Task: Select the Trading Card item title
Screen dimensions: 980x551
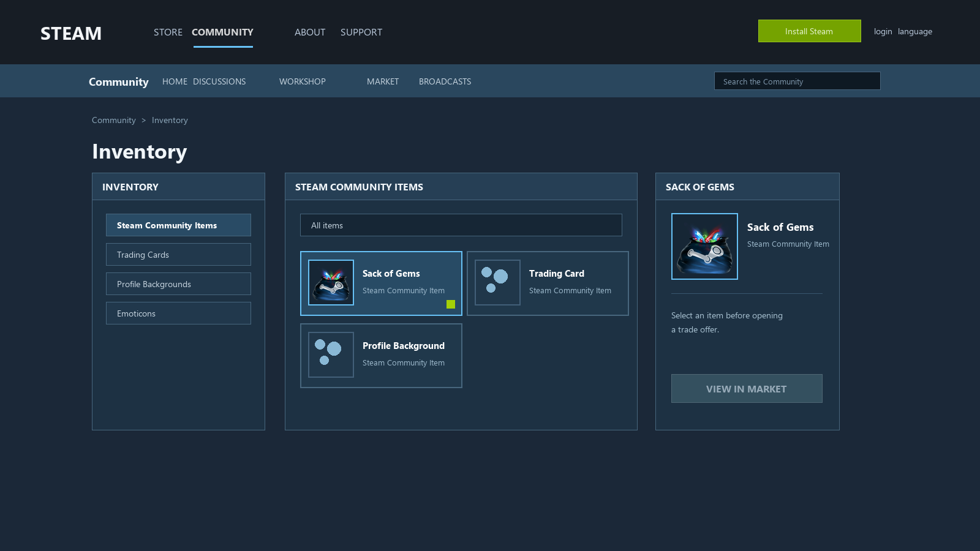Action: (557, 274)
